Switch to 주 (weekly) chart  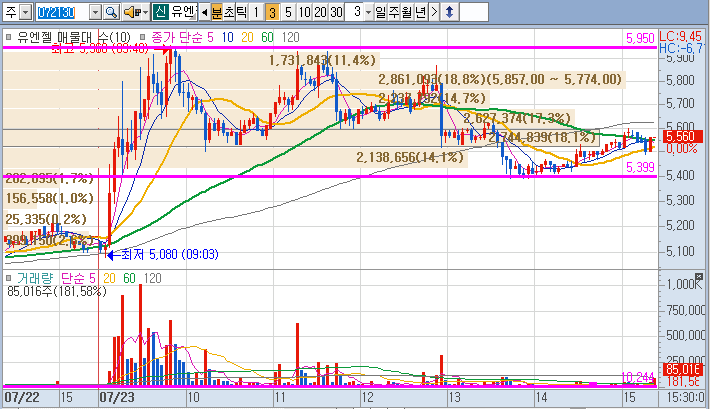[x=394, y=12]
